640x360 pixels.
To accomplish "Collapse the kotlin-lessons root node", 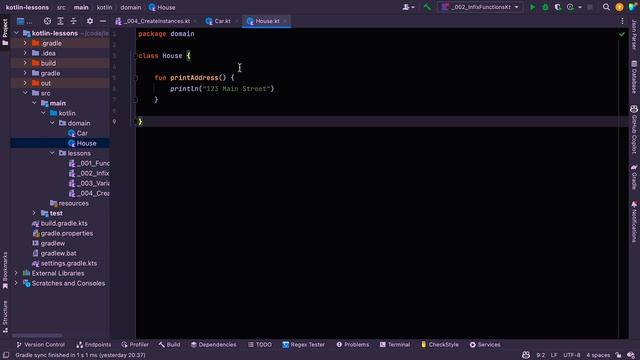I will coord(16,33).
